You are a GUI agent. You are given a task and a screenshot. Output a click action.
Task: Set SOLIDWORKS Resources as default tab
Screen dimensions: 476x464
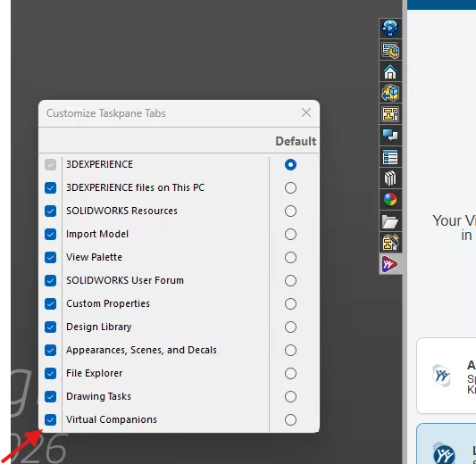pos(290,211)
